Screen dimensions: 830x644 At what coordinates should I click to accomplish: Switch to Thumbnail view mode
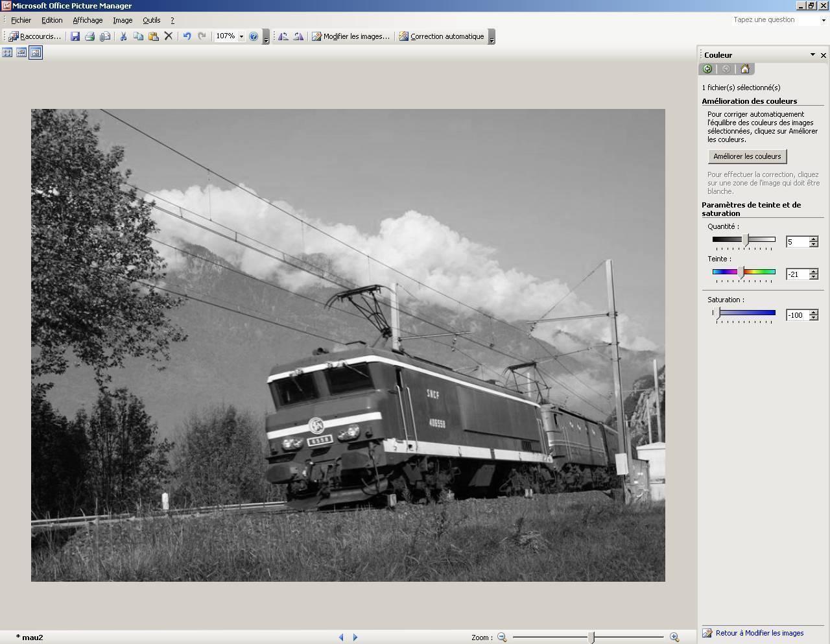tap(7, 53)
